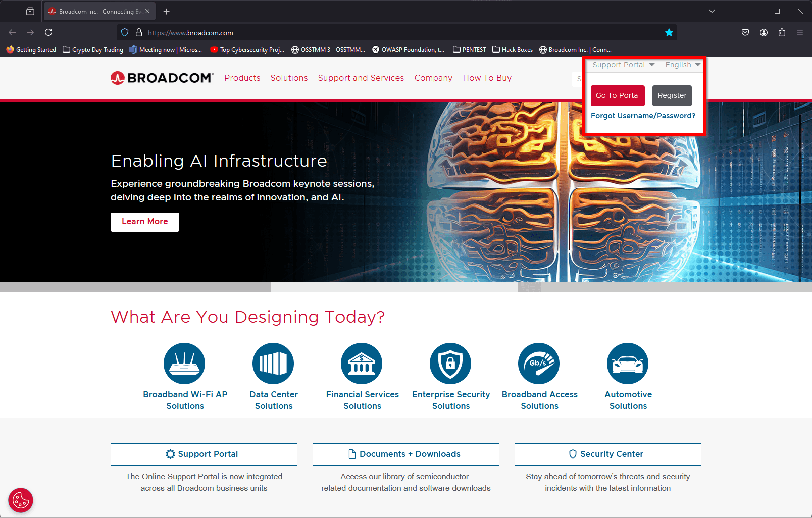
Task: Open the Hack Boxes bookmark folder
Action: 513,49
